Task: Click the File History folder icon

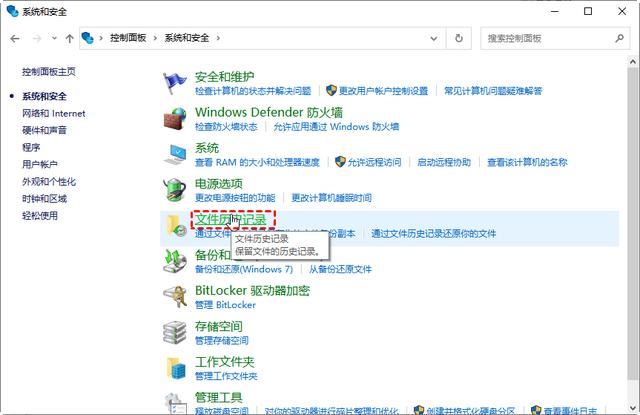Action: click(176, 226)
